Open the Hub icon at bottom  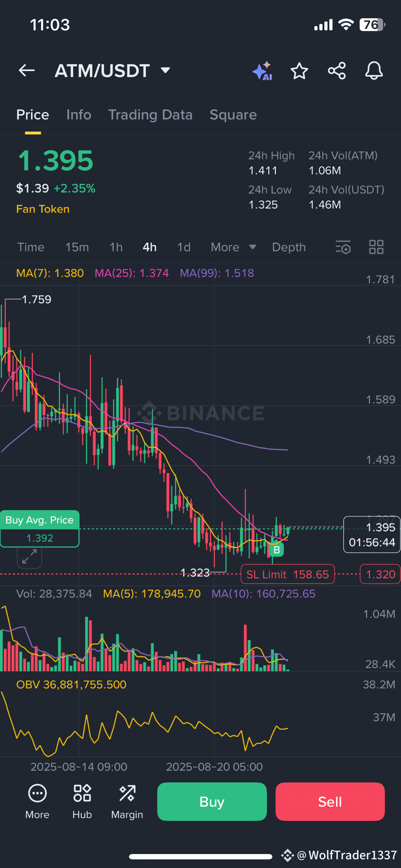pos(82,802)
